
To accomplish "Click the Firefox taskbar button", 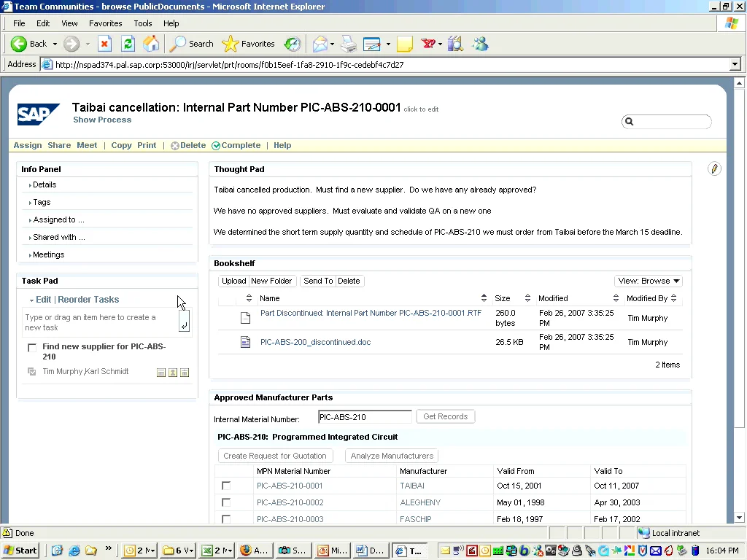I will (x=254, y=551).
